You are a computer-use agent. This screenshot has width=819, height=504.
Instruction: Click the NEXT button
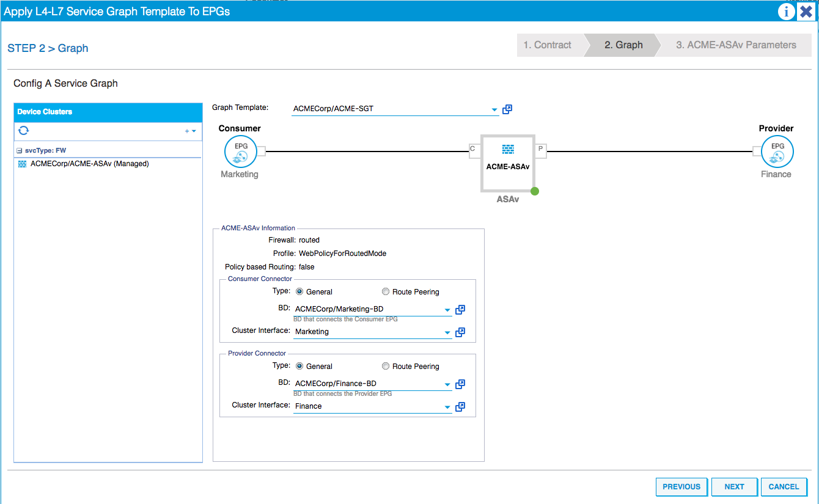(x=734, y=487)
